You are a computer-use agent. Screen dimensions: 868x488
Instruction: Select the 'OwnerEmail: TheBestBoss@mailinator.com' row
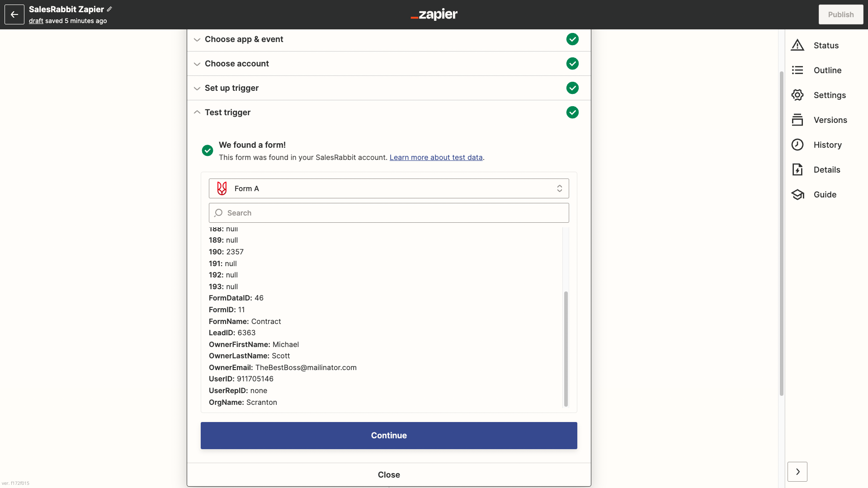283,367
